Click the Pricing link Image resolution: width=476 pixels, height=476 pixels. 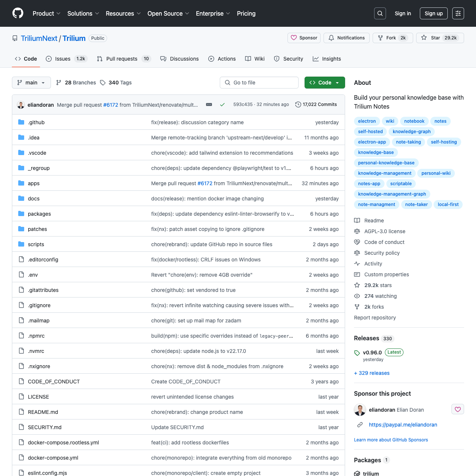point(246,13)
